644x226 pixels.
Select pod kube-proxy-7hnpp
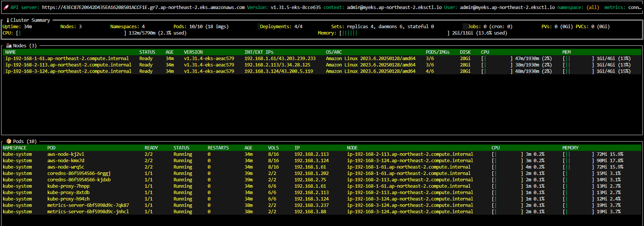tap(322, 186)
